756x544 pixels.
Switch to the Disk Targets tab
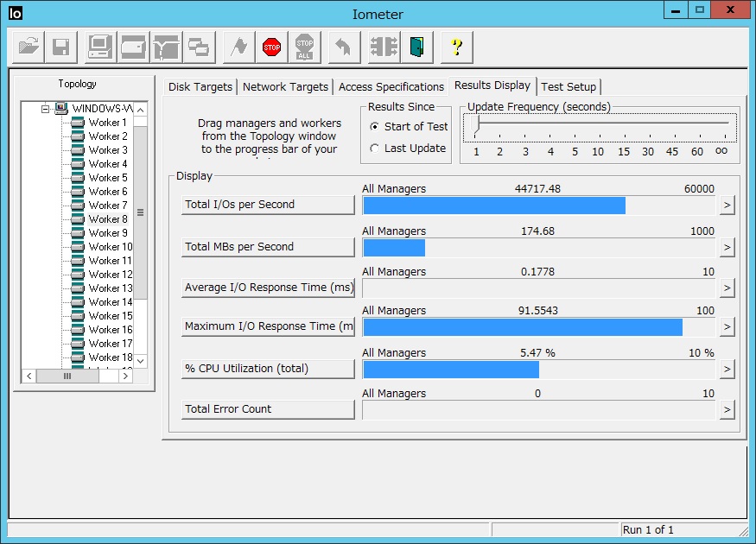pyautogui.click(x=200, y=87)
